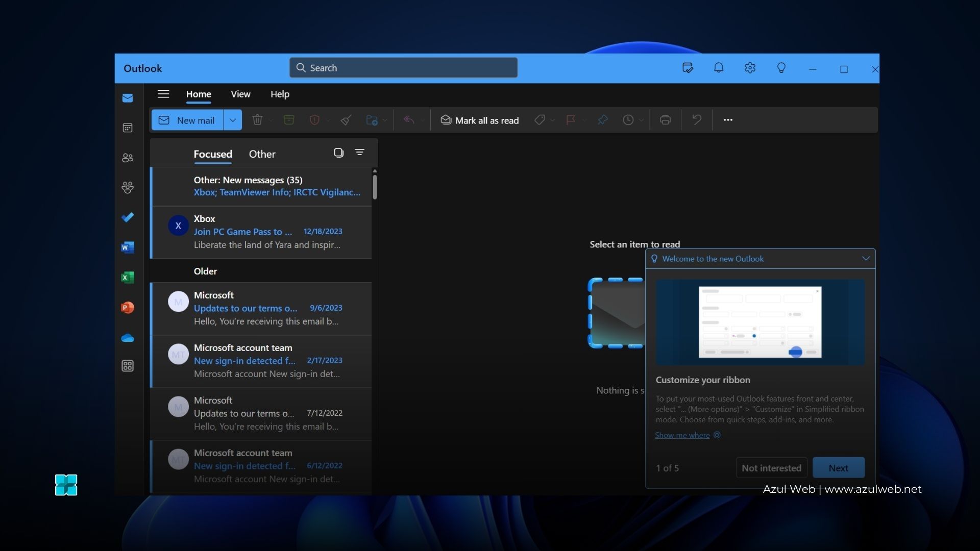Open the People contacts icon
This screenshot has height=551, width=980.
[x=128, y=158]
